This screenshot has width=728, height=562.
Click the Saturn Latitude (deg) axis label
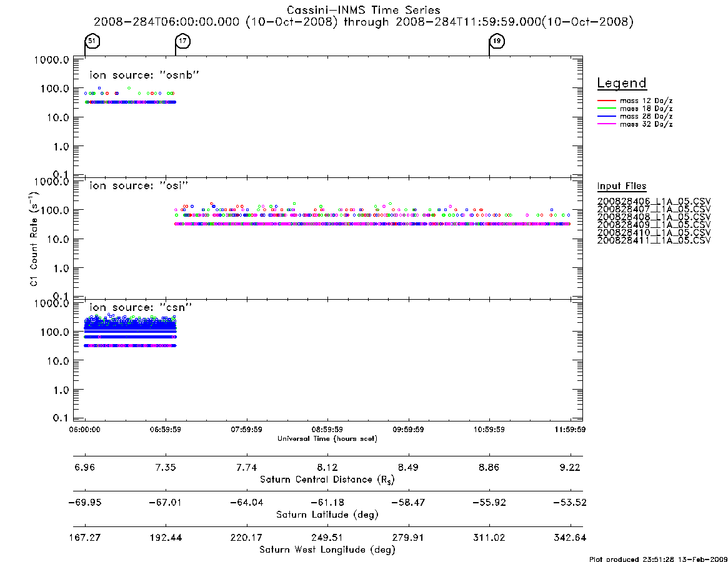327,515
